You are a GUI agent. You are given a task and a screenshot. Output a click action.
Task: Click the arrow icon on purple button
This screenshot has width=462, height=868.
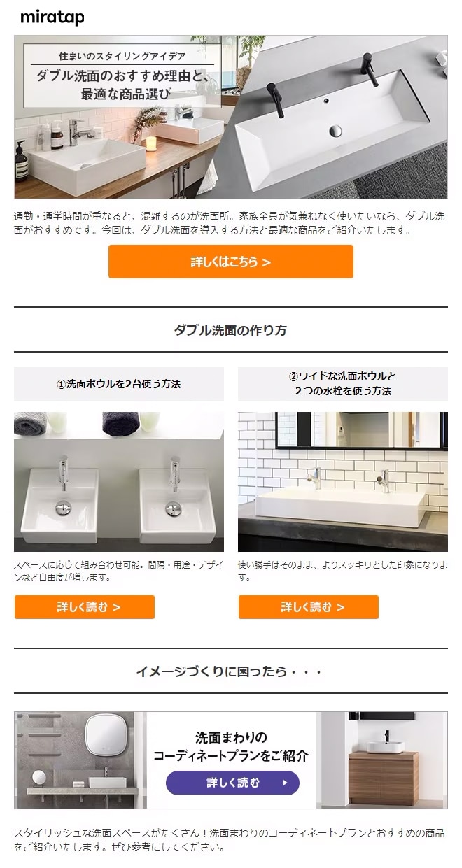[285, 783]
